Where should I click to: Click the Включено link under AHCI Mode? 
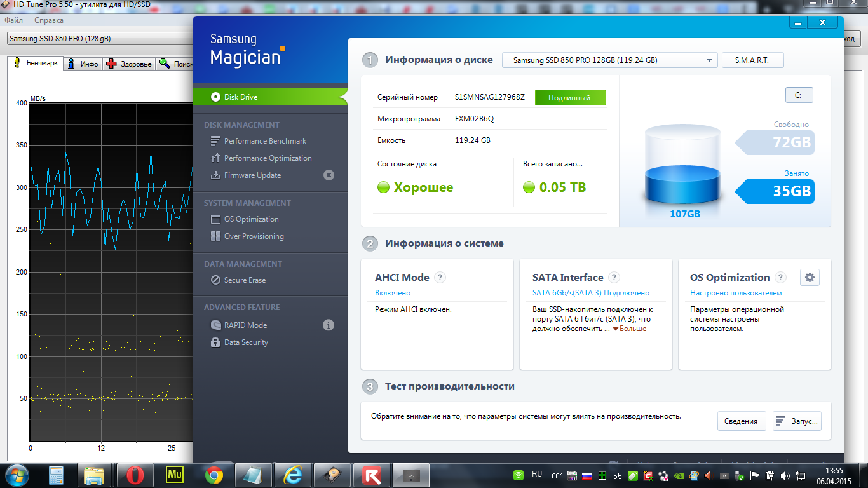[393, 293]
